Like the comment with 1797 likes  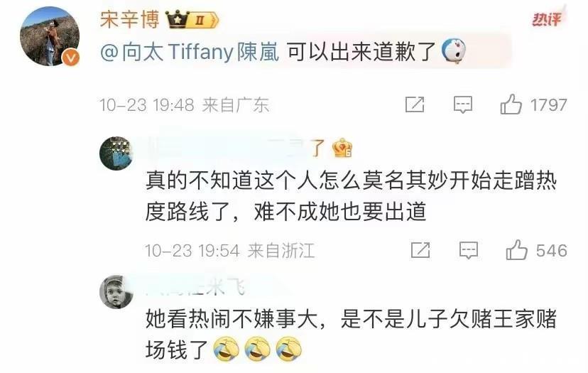pos(511,104)
